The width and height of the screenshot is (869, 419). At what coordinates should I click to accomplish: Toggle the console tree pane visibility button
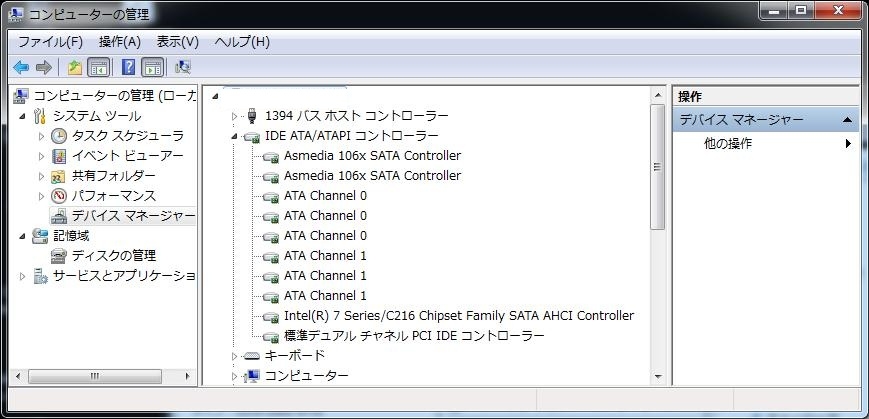99,67
